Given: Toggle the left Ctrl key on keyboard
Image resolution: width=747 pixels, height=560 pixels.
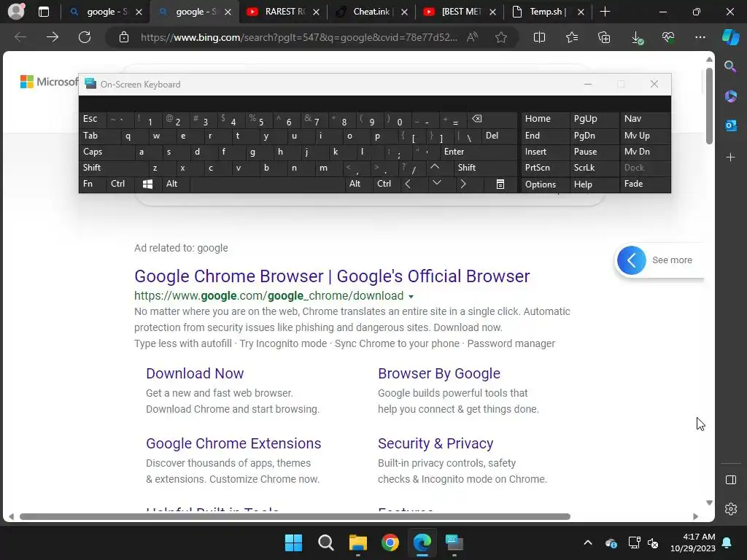Looking at the screenshot, I should pos(120,184).
